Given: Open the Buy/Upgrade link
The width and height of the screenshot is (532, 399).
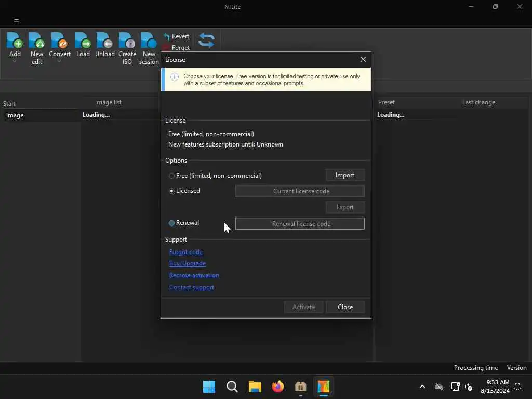Looking at the screenshot, I should coord(187,263).
